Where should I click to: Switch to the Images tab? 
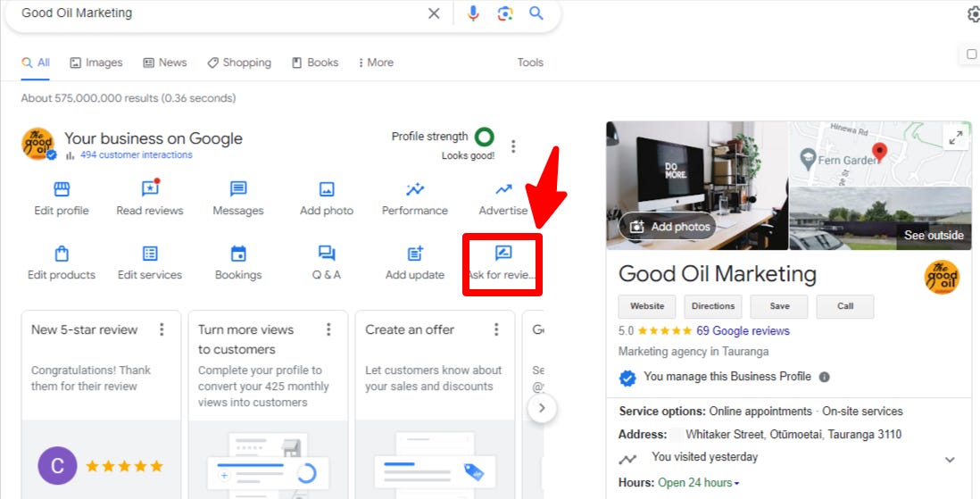96,62
